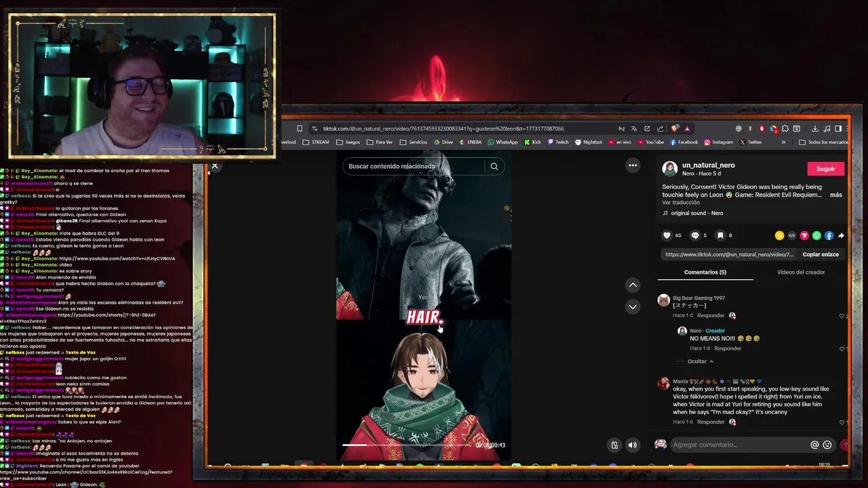Image resolution: width=868 pixels, height=488 pixels.
Task: Toggle auto-scroll icon beside volume button
Action: tap(614, 445)
